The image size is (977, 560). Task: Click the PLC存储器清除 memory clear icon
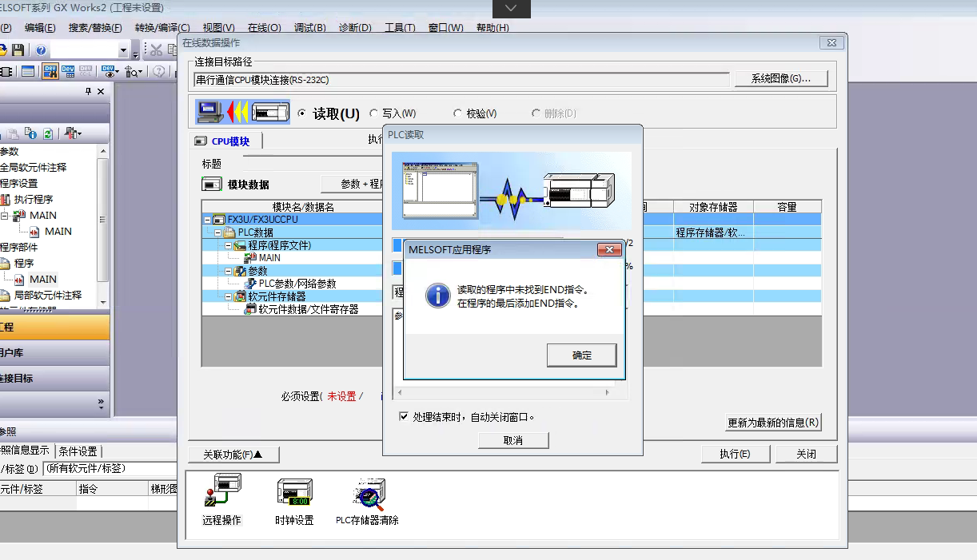[369, 494]
